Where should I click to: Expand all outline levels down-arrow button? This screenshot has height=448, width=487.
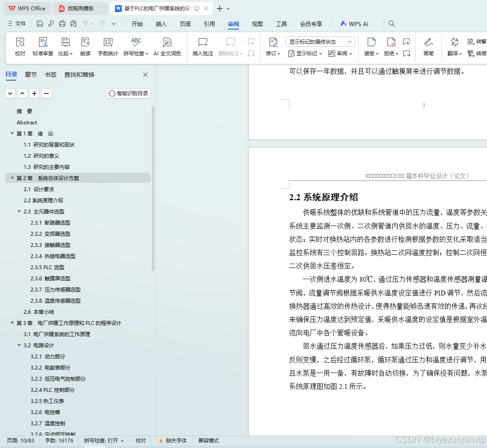pyautogui.click(x=10, y=93)
